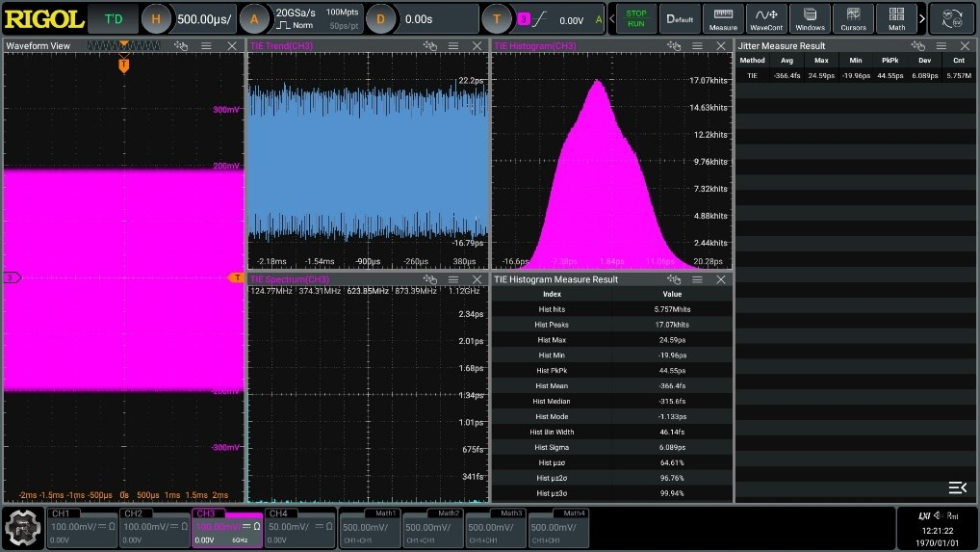This screenshot has width=980, height=552.
Task: Open Jitter Measure Result panel menu
Action: 941,45
